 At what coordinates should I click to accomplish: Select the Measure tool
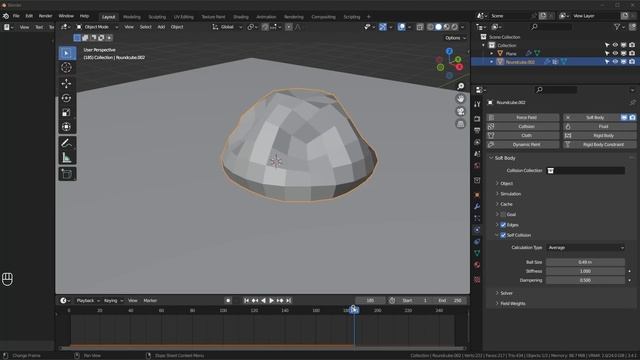pos(67,158)
